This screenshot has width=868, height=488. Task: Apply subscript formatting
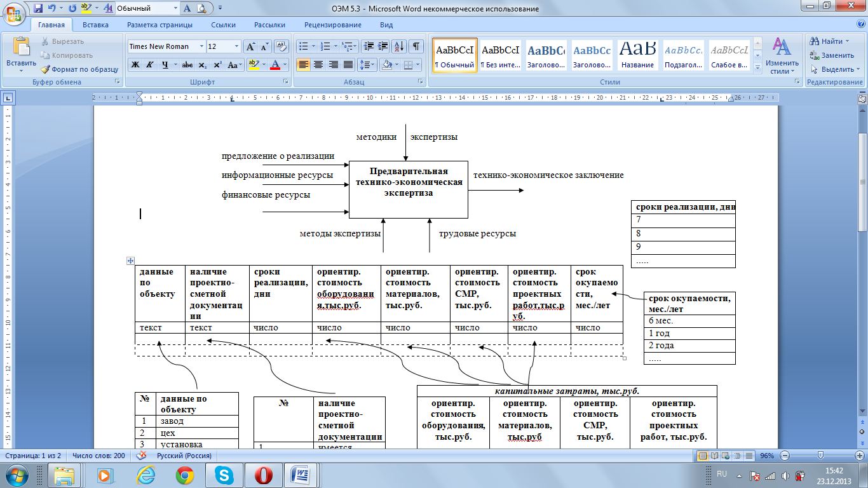pyautogui.click(x=203, y=65)
